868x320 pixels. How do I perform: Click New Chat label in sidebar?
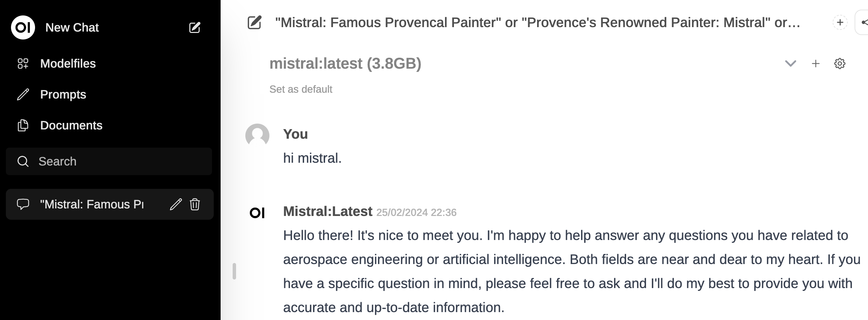pyautogui.click(x=72, y=27)
